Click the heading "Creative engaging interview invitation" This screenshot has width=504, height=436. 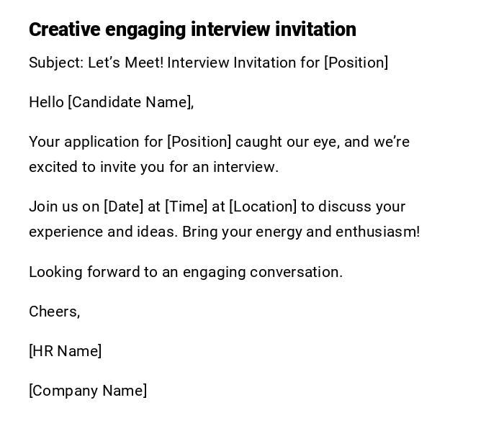192,29
